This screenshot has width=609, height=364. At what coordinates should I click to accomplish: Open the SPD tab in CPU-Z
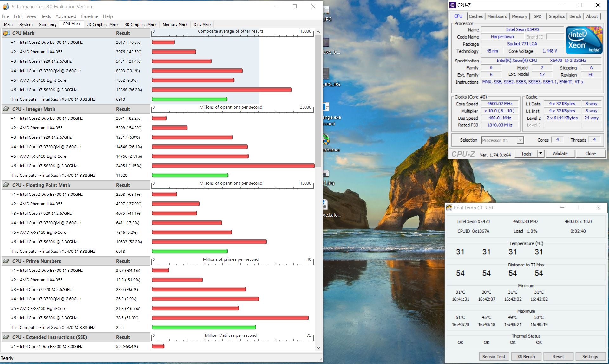[537, 16]
